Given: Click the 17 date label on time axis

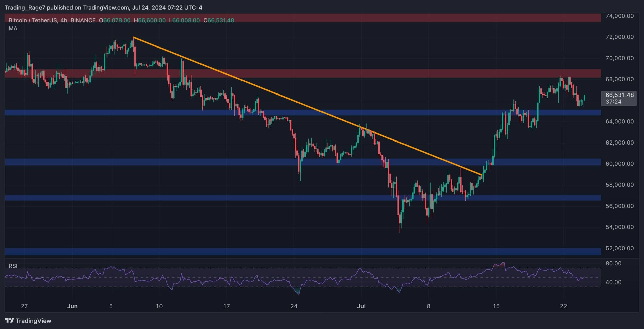Looking at the screenshot, I should coord(226,306).
